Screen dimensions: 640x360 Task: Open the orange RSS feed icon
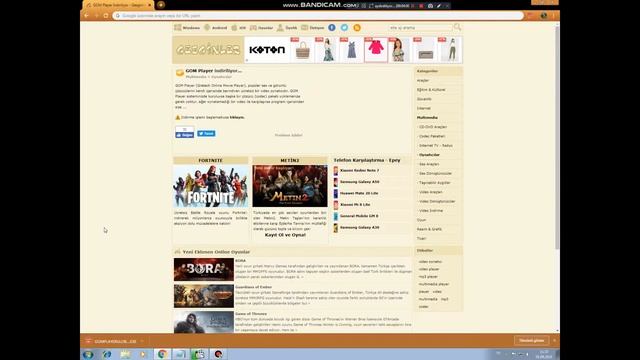(357, 27)
